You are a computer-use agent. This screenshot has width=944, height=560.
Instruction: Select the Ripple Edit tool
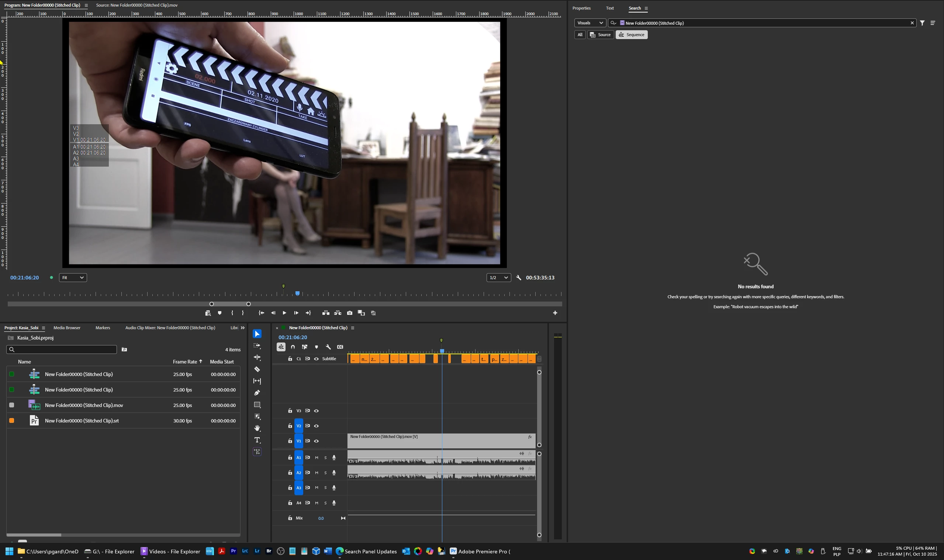(257, 357)
